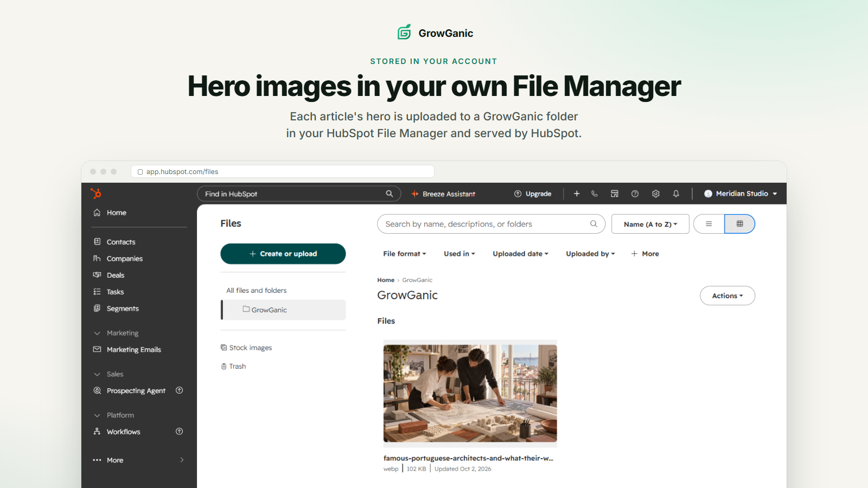868x488 pixels.
Task: Open Breeze Assistant
Action: click(443, 194)
